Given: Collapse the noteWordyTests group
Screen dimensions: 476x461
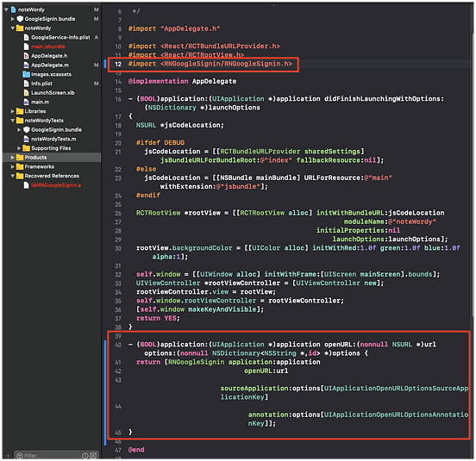Looking at the screenshot, I should (x=12, y=121).
